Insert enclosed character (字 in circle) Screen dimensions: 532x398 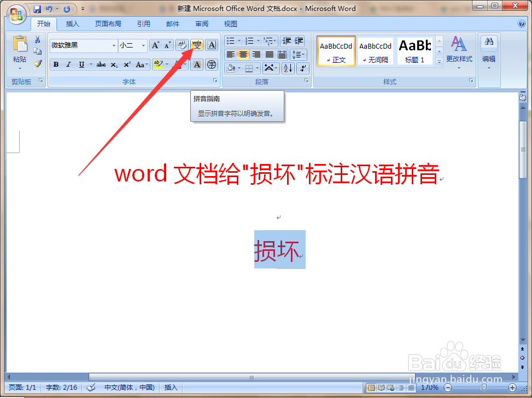pyautogui.click(x=212, y=65)
